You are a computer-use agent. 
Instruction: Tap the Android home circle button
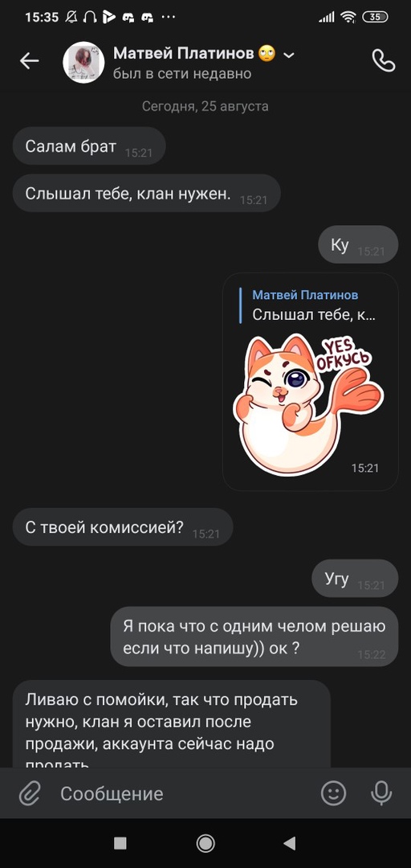[205, 843]
